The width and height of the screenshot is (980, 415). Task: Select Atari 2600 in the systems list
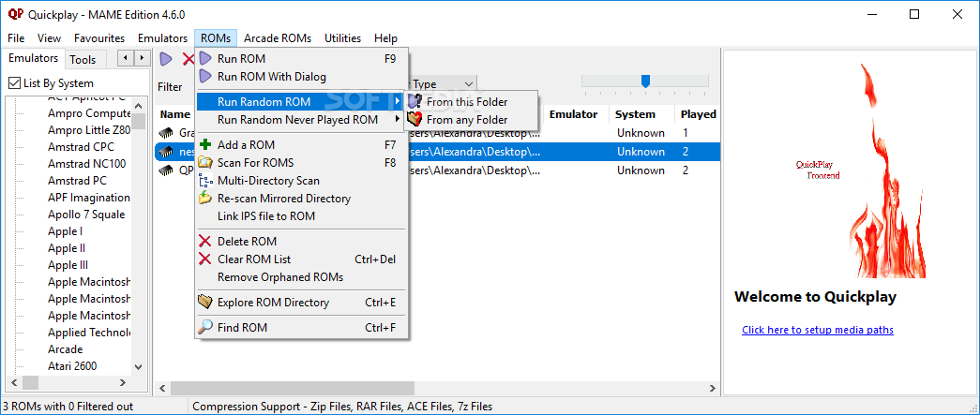pyautogui.click(x=72, y=365)
